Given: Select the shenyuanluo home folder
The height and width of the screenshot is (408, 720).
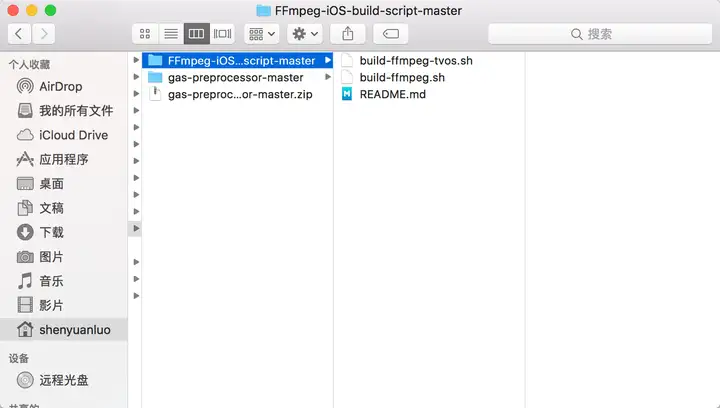Looking at the screenshot, I should pos(64,330).
